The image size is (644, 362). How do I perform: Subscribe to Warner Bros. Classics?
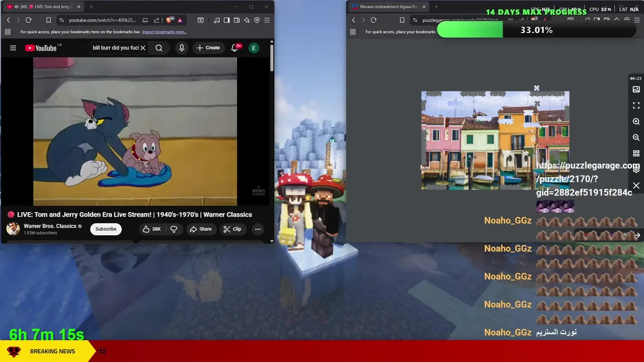[106, 229]
